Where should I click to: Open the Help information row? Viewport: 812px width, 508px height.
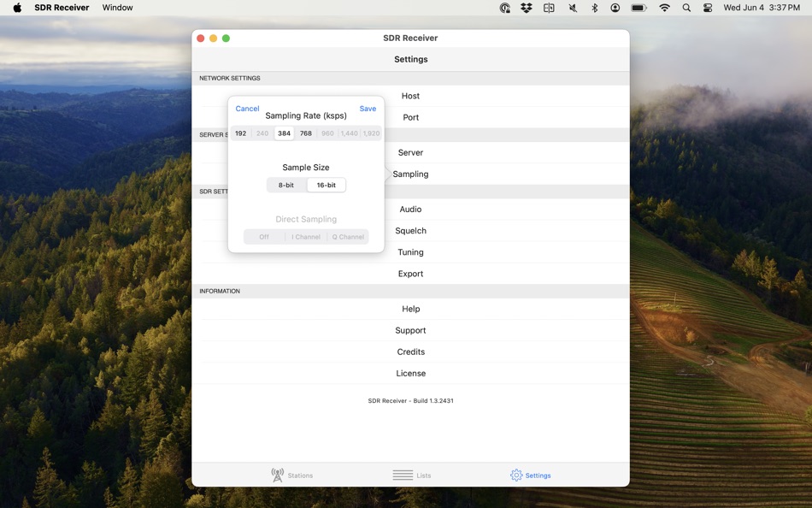pyautogui.click(x=410, y=309)
